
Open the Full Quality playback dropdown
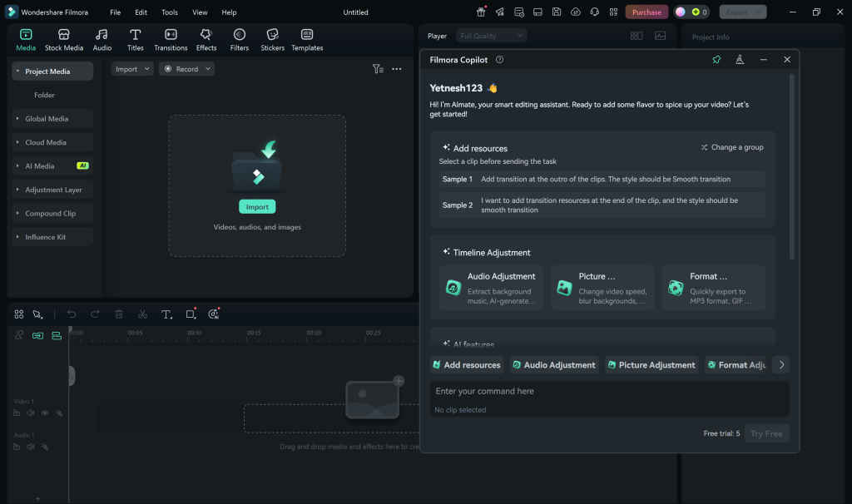[x=491, y=35]
